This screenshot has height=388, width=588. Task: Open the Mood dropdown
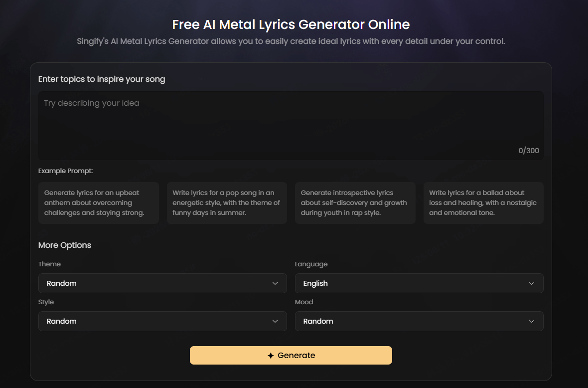pyautogui.click(x=419, y=321)
